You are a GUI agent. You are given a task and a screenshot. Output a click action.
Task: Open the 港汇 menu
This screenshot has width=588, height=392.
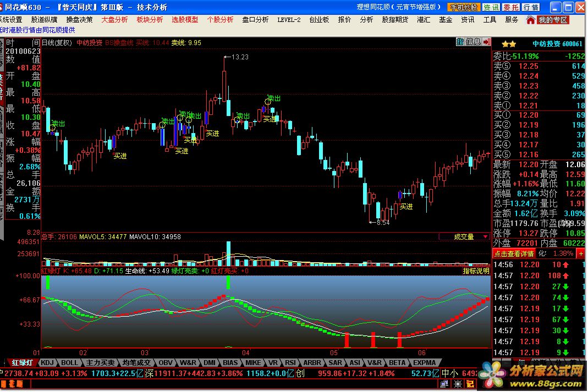424,20
